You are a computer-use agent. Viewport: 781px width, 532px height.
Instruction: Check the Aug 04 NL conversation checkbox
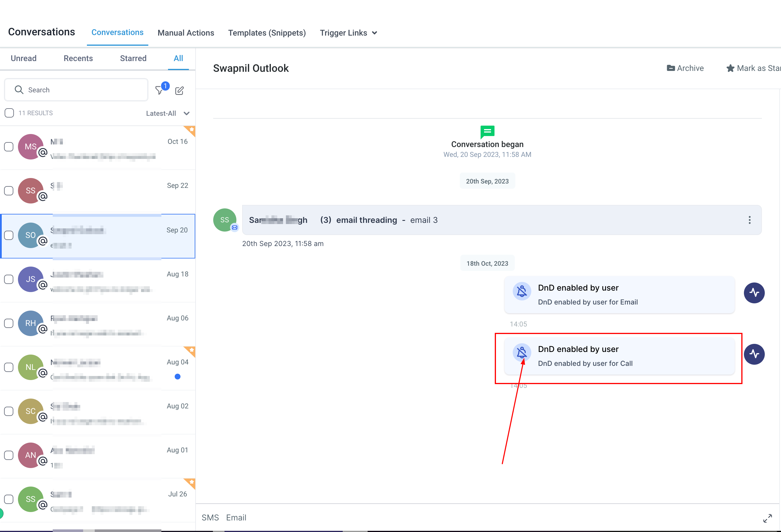click(x=9, y=367)
